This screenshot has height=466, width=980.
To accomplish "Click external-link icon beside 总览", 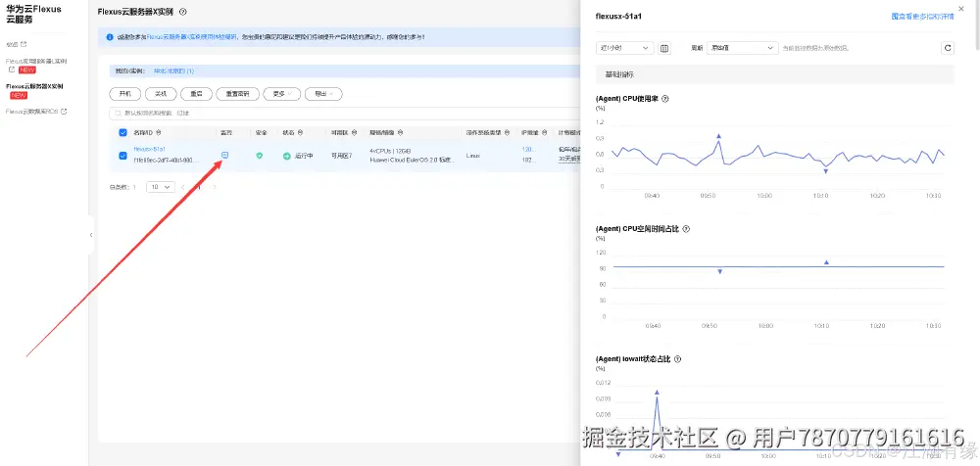I will point(24,44).
